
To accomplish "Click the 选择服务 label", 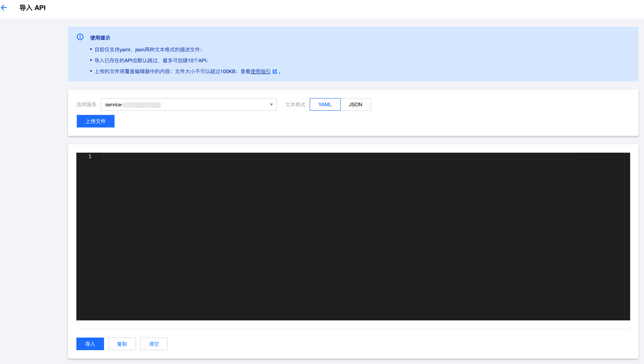I will (86, 104).
